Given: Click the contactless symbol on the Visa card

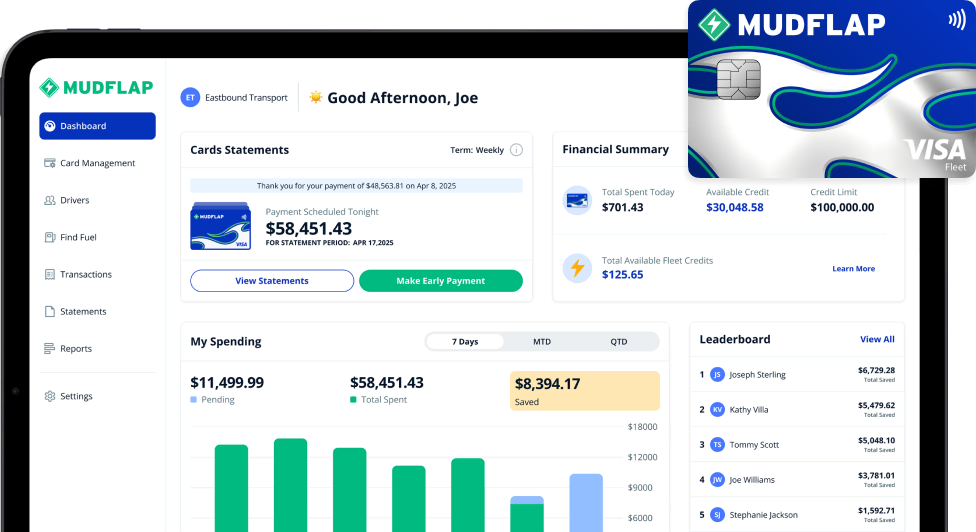Looking at the screenshot, I should [957, 20].
